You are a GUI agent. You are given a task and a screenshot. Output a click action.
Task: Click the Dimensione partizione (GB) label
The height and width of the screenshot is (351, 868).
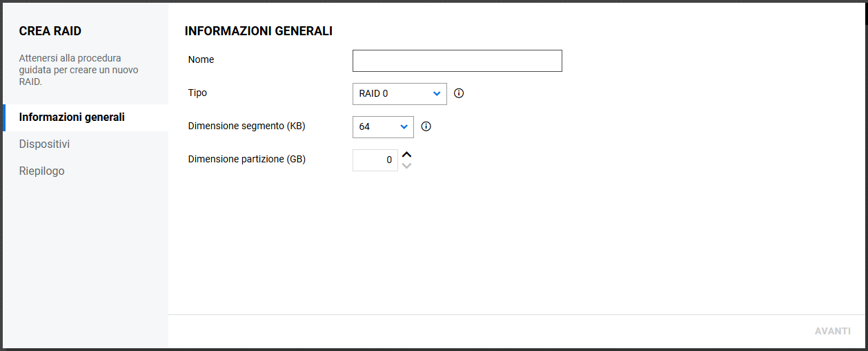(246, 159)
